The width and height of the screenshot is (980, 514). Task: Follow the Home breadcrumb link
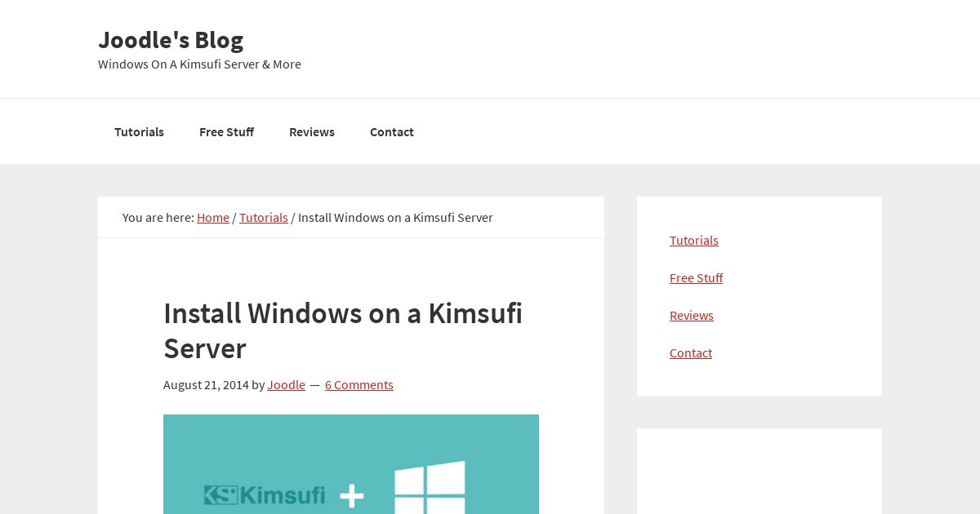pos(213,217)
